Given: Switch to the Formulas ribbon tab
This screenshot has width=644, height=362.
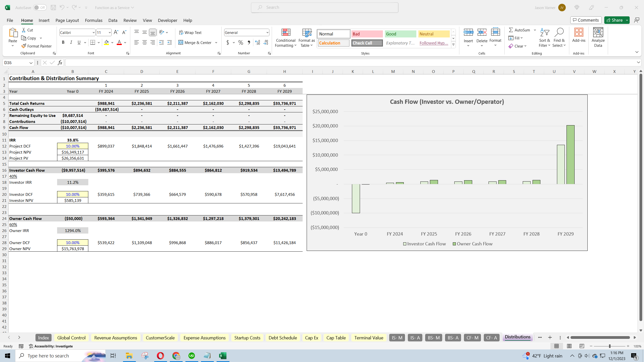Looking at the screenshot, I should (93, 20).
